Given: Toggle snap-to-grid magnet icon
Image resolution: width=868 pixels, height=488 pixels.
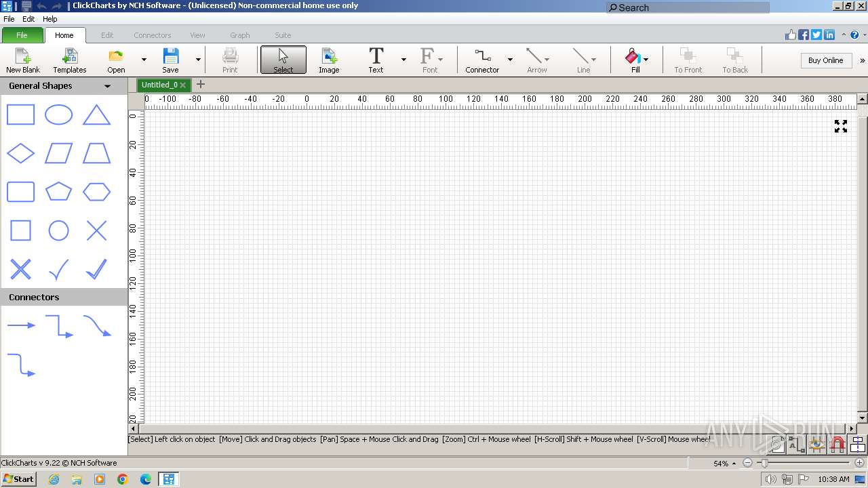Looking at the screenshot, I should 837,445.
